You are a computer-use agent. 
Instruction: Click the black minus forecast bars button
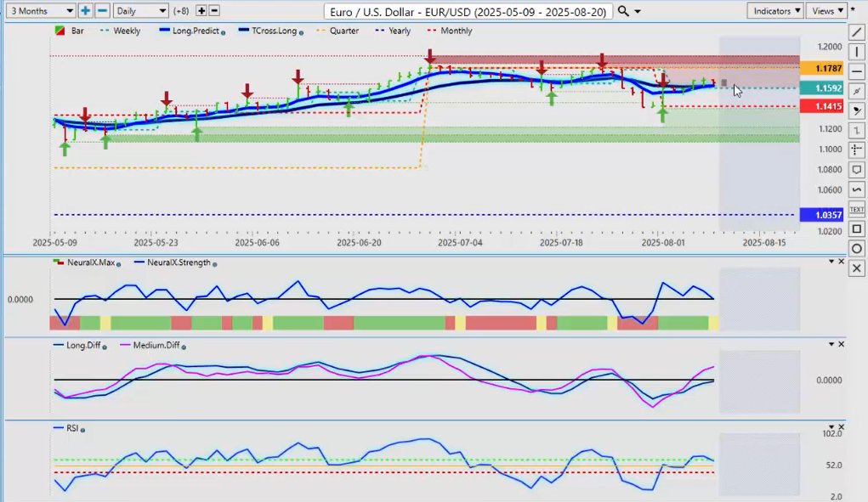tap(214, 11)
